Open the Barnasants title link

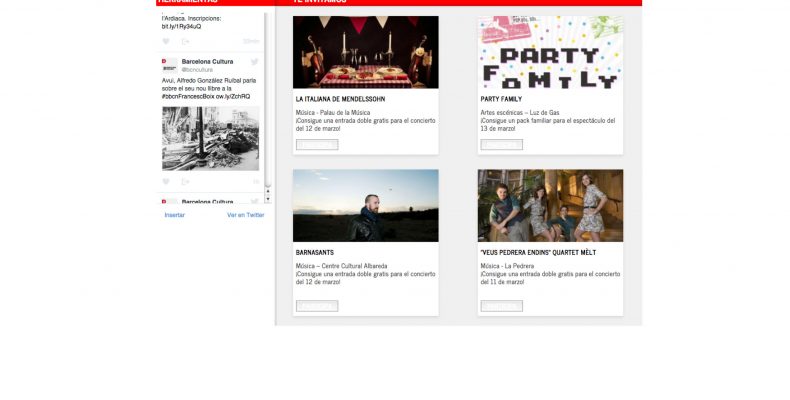click(315, 252)
